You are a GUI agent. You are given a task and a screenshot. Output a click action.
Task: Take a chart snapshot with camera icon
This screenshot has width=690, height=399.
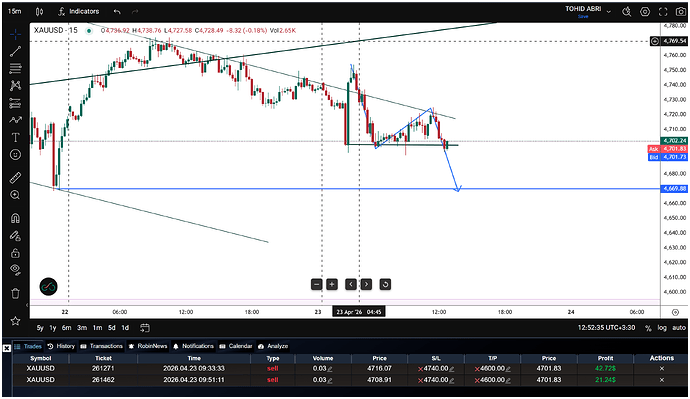680,12
